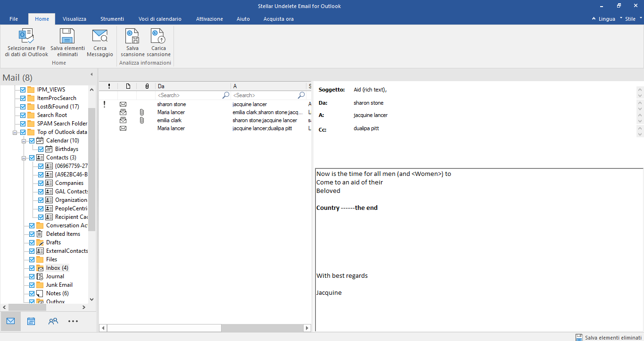The width and height of the screenshot is (644, 341).
Task: Select GAL Contacts tree item
Action: click(x=72, y=191)
